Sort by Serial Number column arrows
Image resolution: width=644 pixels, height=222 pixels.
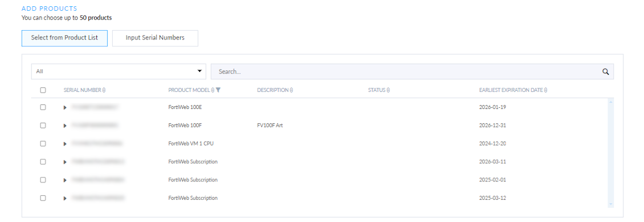coord(104,90)
